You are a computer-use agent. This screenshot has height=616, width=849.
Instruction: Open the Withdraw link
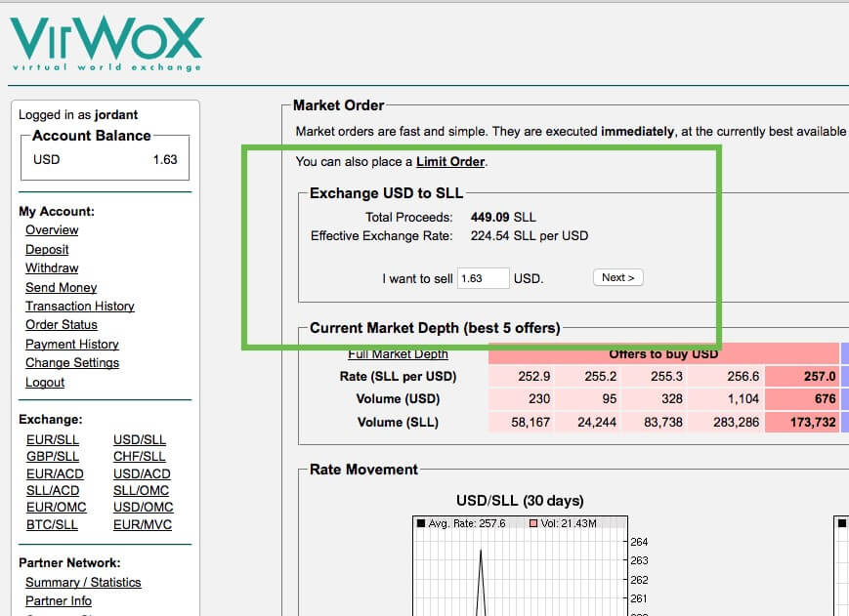point(52,267)
